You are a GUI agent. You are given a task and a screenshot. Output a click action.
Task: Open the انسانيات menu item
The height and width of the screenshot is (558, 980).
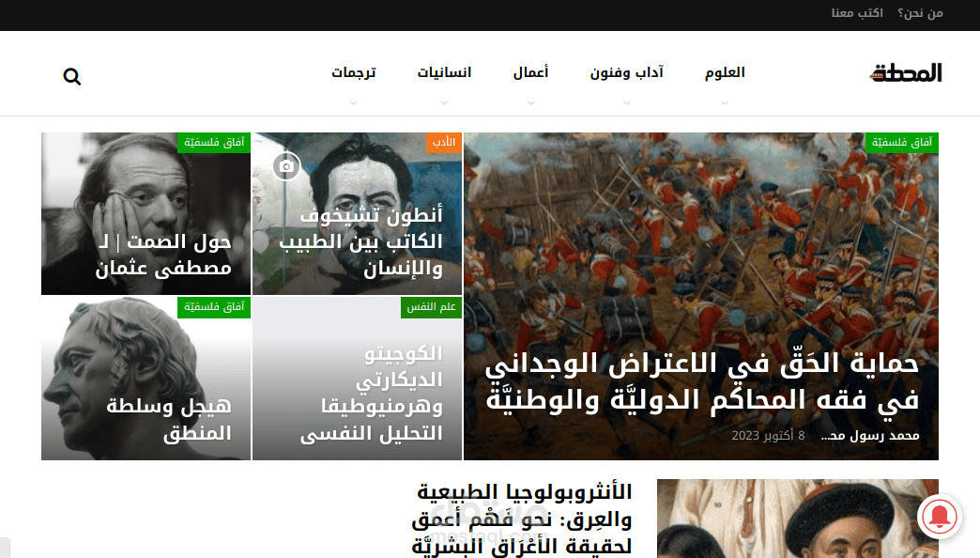pyautogui.click(x=444, y=72)
